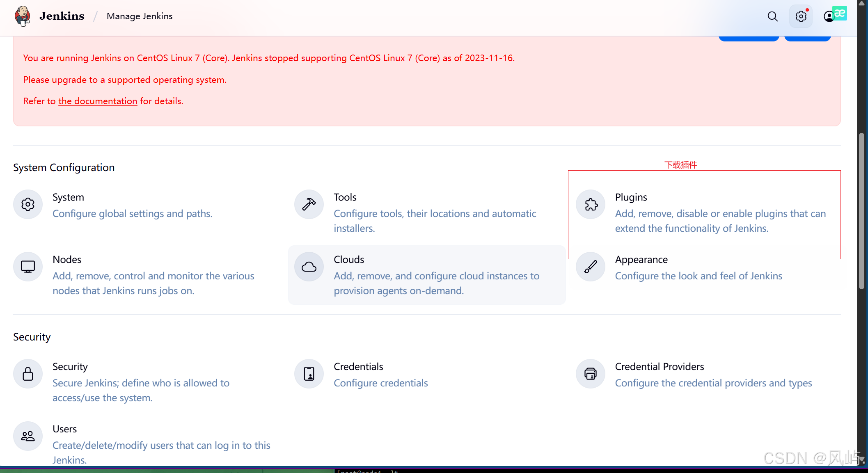
Task: Click the Tools hammer icon
Action: (x=309, y=204)
